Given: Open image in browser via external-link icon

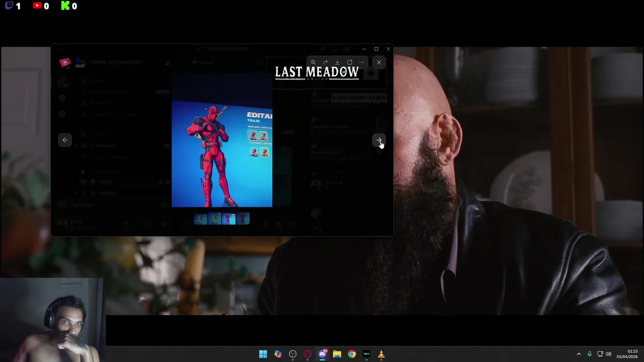Looking at the screenshot, I should pyautogui.click(x=349, y=62).
